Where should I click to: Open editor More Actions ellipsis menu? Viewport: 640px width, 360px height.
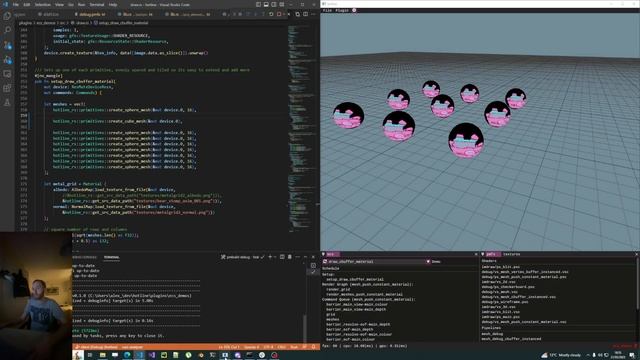pyautogui.click(x=313, y=14)
